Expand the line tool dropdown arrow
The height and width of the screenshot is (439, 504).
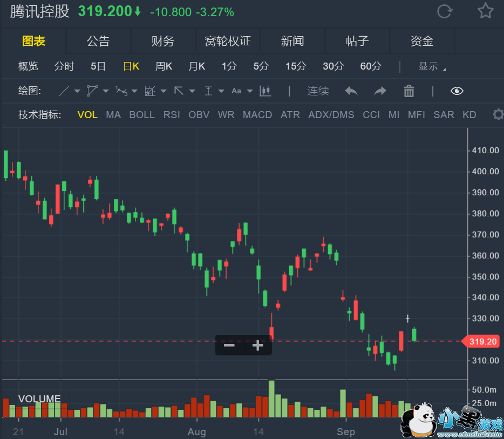pyautogui.click(x=77, y=92)
